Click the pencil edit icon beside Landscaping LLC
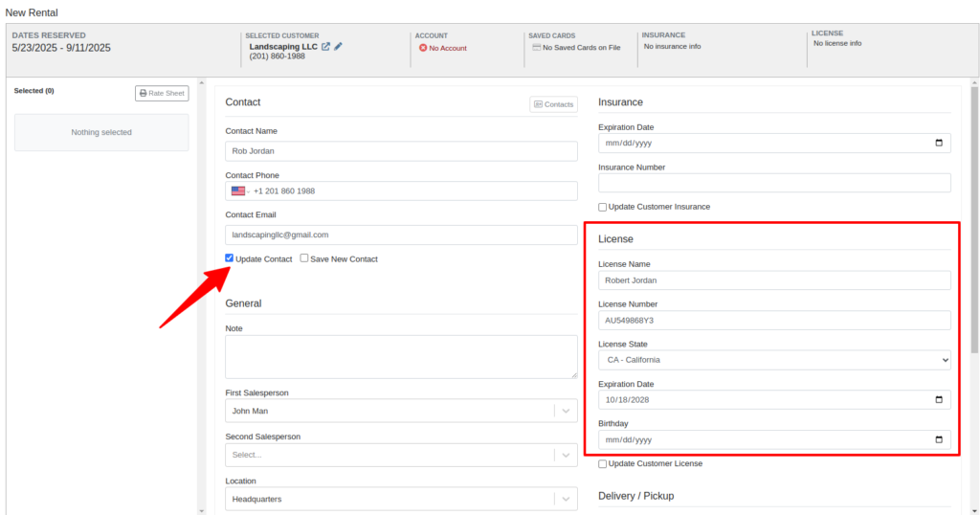 click(338, 46)
